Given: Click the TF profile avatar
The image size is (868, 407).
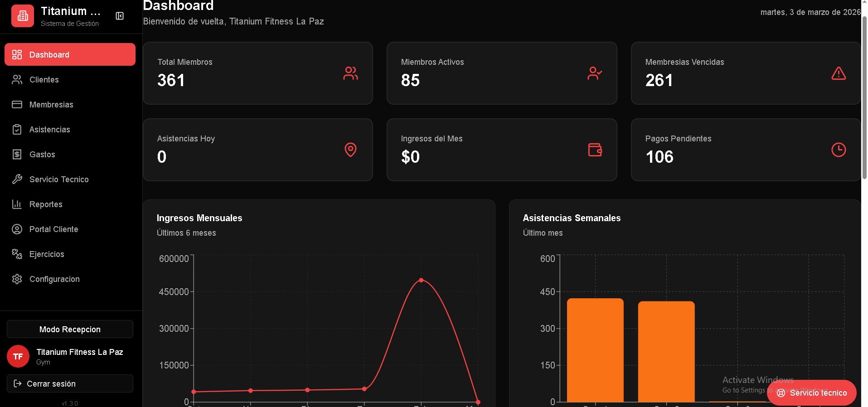Looking at the screenshot, I should click(18, 357).
